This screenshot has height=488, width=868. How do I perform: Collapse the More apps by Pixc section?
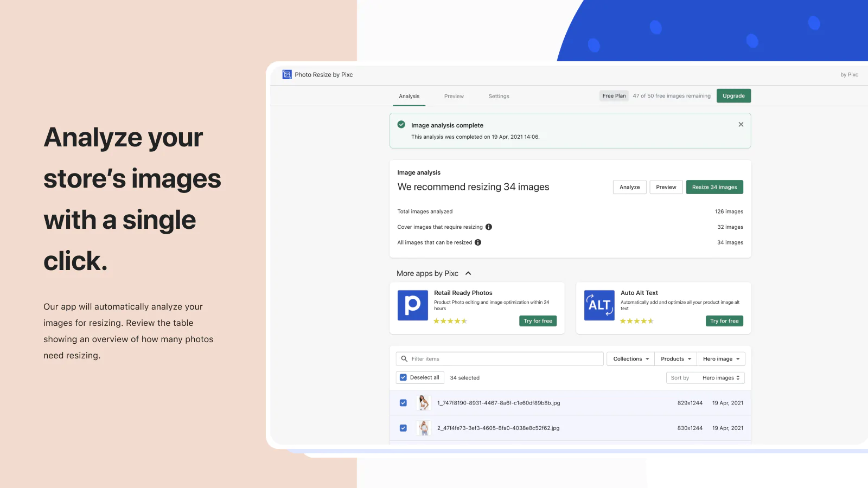pyautogui.click(x=468, y=273)
